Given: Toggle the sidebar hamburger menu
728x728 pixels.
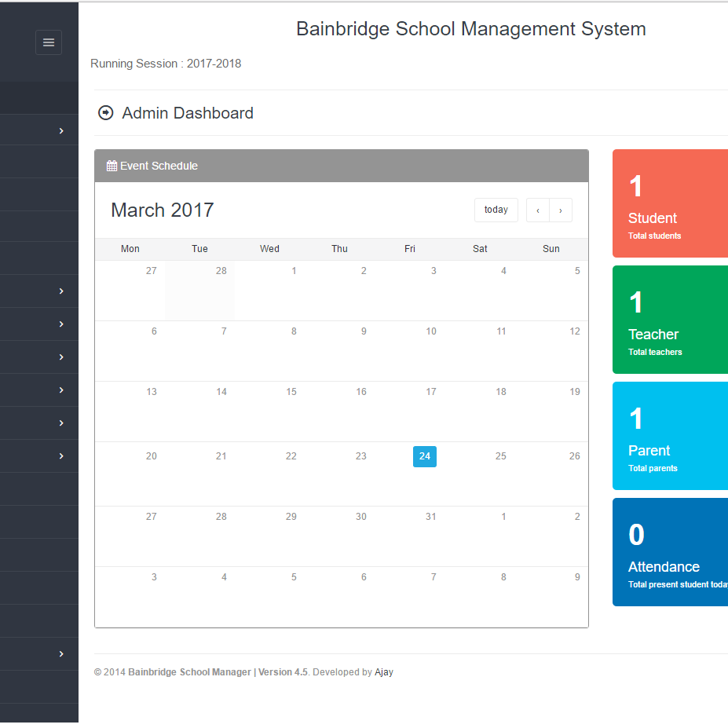Looking at the screenshot, I should click(49, 42).
